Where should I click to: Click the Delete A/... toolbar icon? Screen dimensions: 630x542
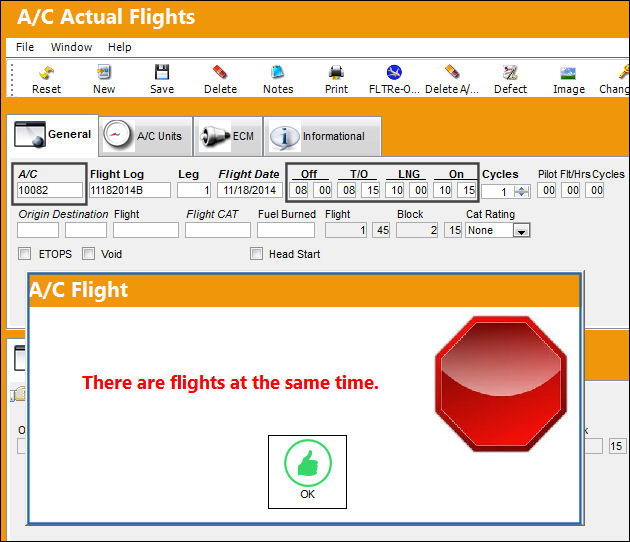(x=452, y=80)
